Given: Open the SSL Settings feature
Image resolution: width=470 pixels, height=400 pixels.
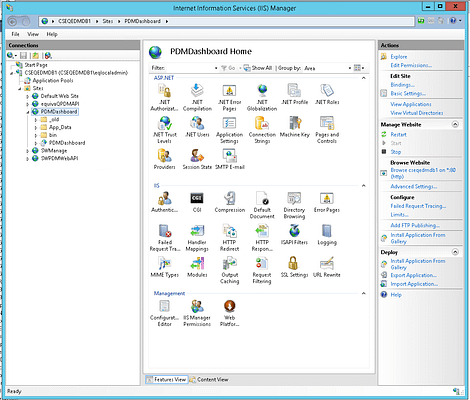Looking at the screenshot, I should 294,267.
